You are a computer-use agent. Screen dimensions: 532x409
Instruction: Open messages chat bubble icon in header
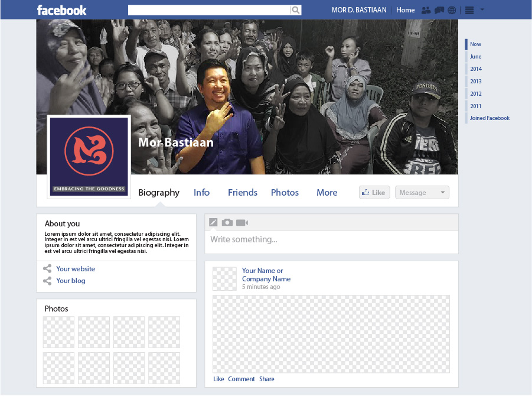click(x=439, y=10)
